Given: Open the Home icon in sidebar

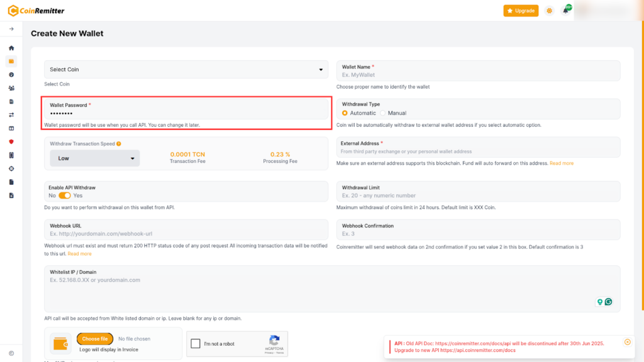Looking at the screenshot, I should [11, 48].
